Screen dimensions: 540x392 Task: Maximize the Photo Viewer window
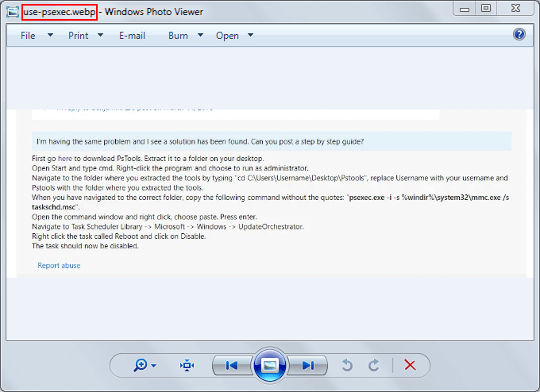click(x=486, y=8)
